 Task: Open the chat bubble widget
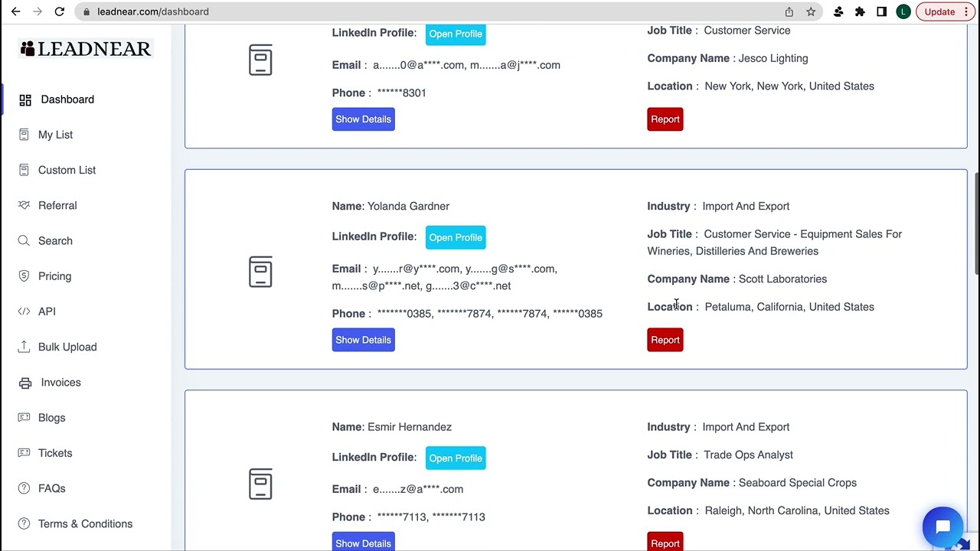click(x=942, y=527)
